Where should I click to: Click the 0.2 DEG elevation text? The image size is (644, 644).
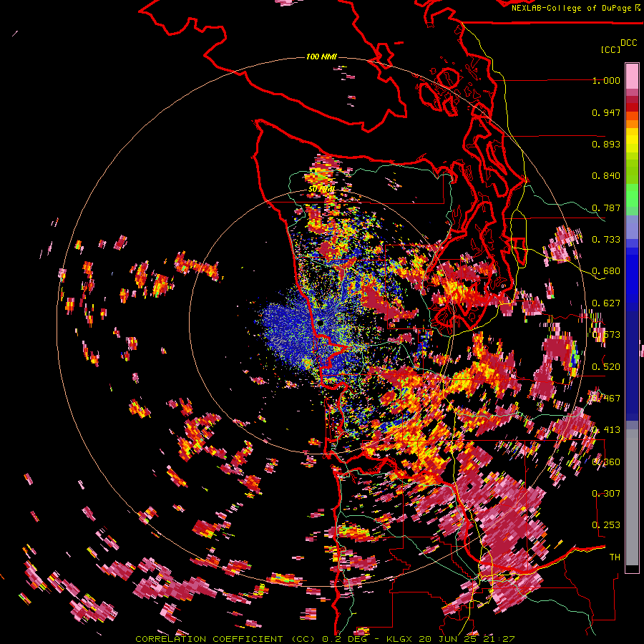tap(346, 639)
